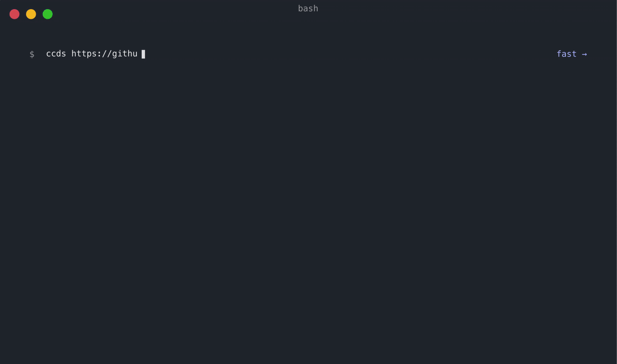Place cursor at the blinking block caret
617x364 pixels.
click(143, 54)
